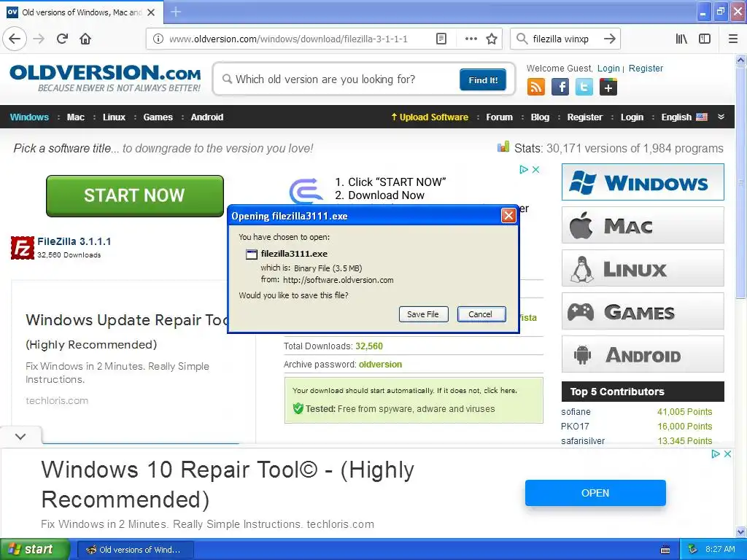This screenshot has height=560, width=747.
Task: Show site information icon in address bar
Action: pyautogui.click(x=158, y=39)
